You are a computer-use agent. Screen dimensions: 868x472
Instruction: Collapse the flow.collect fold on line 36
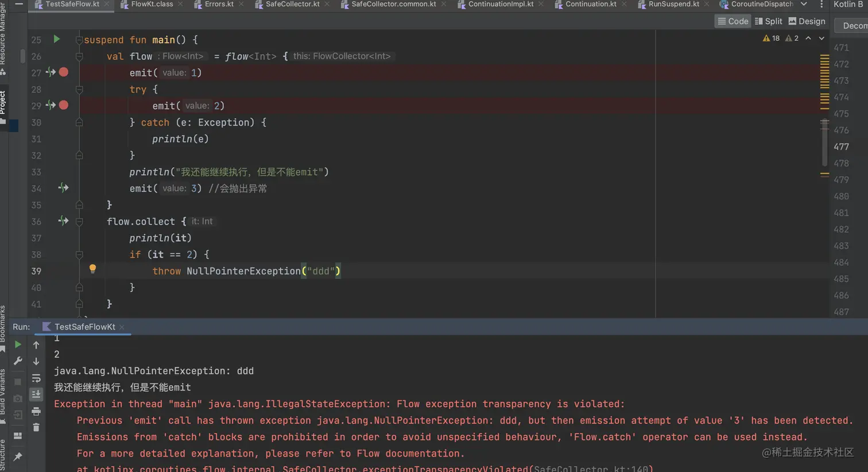tap(79, 221)
